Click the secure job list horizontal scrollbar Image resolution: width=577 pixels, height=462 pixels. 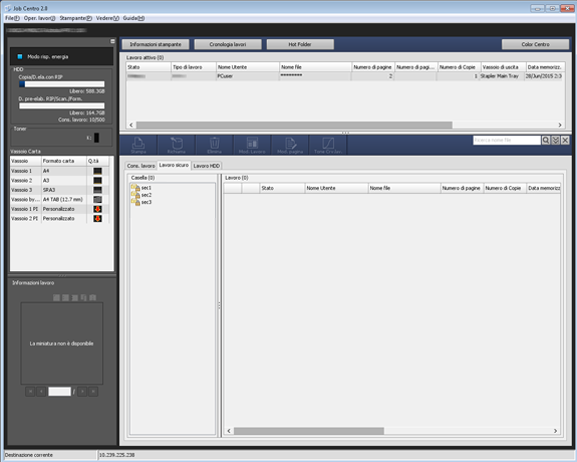tap(309, 431)
